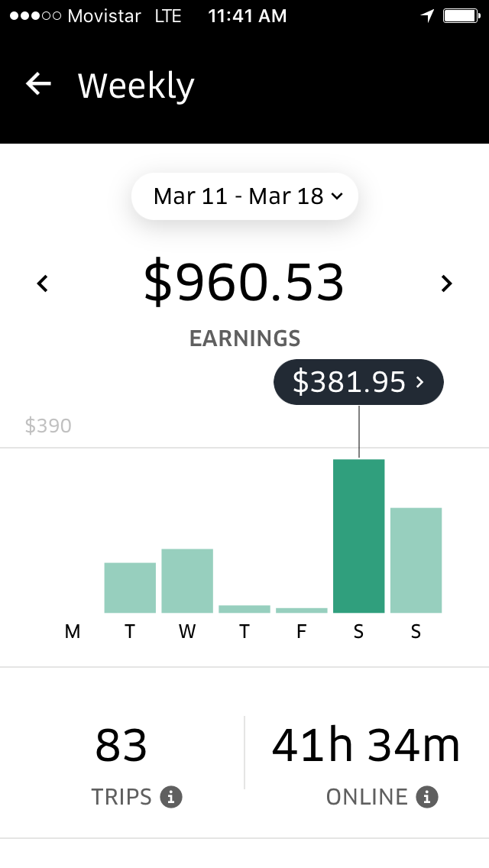Tap the Weekly header title
This screenshot has height=868, width=489.
[136, 86]
